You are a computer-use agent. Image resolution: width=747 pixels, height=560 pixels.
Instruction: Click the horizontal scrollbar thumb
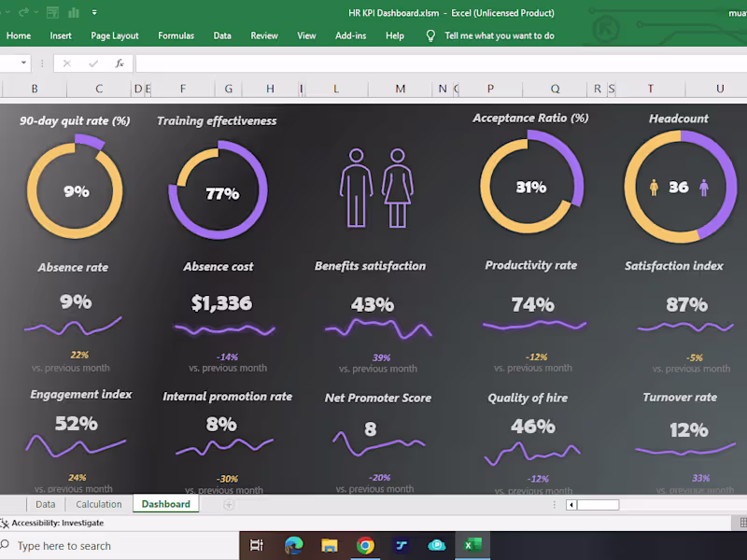pos(598,505)
